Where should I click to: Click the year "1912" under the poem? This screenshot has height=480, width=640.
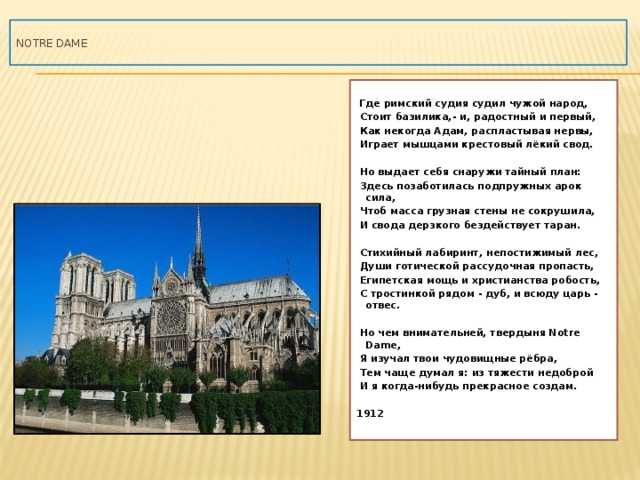(370, 414)
